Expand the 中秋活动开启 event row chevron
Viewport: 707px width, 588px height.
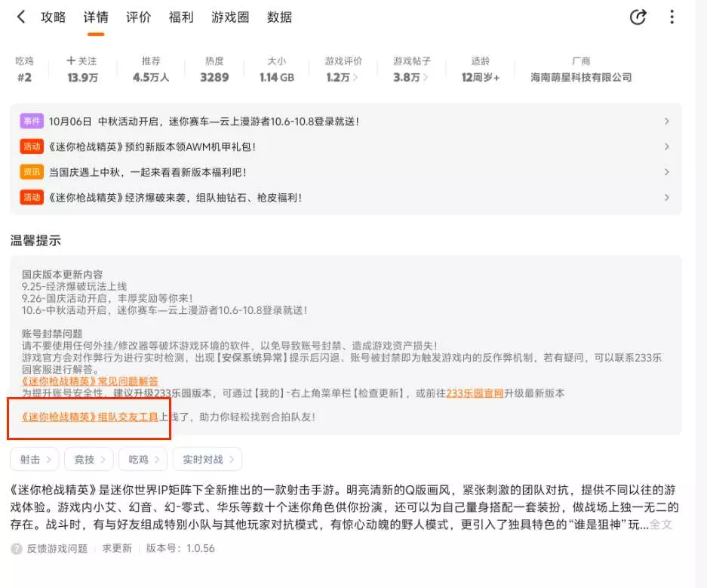pos(666,121)
